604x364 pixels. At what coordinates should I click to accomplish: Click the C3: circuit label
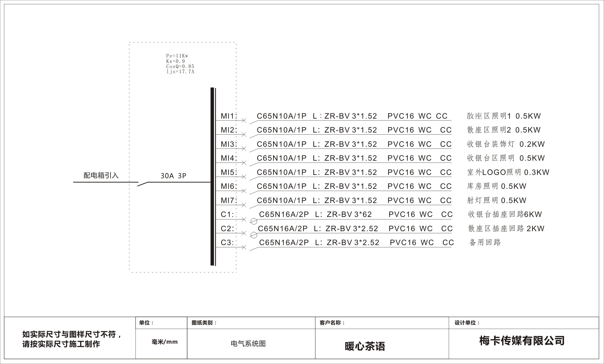tap(227, 242)
